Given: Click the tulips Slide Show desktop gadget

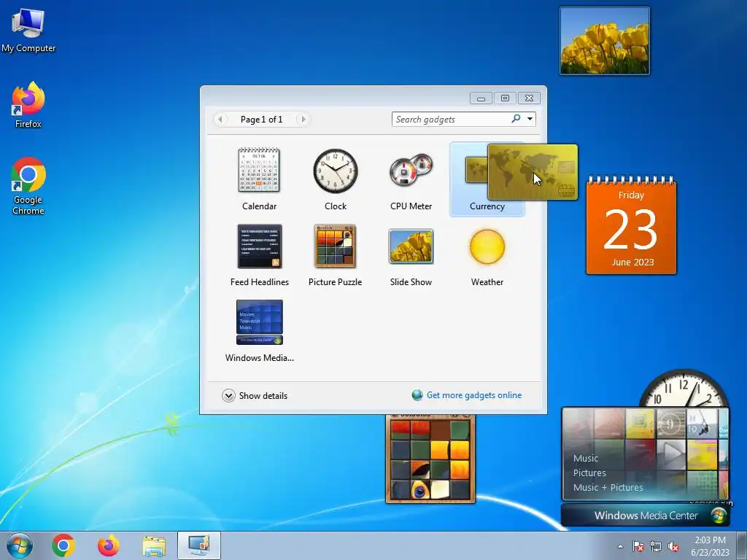Looking at the screenshot, I should click(605, 41).
